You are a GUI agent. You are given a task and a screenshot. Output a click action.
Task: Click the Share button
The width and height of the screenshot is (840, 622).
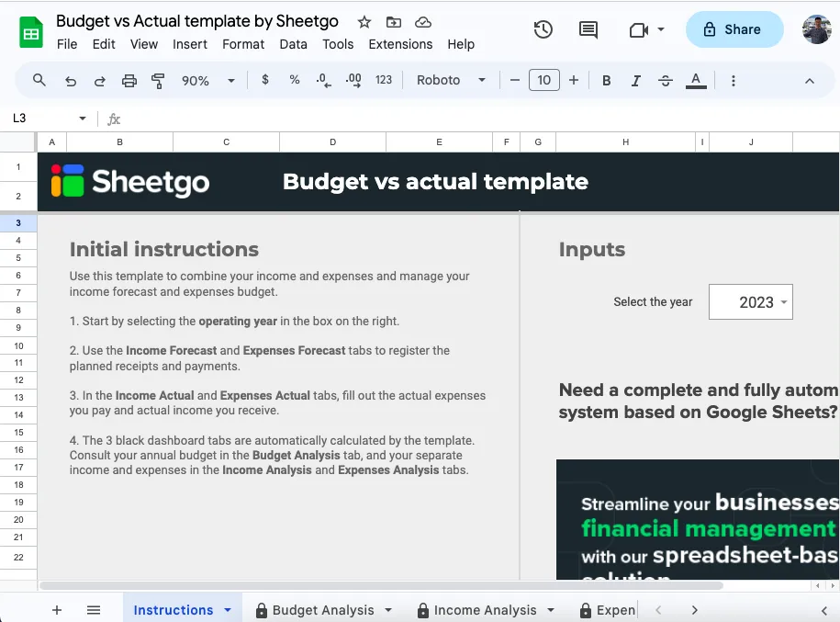click(x=734, y=29)
